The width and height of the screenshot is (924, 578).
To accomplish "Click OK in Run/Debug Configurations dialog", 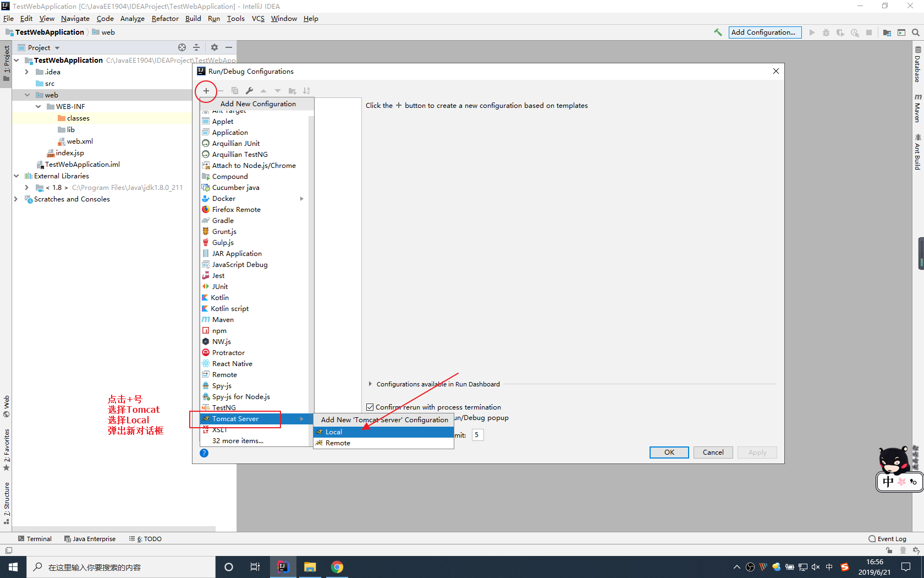I will (669, 452).
